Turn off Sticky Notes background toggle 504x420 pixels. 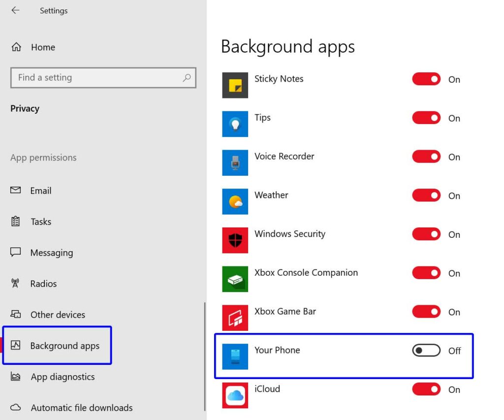[426, 79]
